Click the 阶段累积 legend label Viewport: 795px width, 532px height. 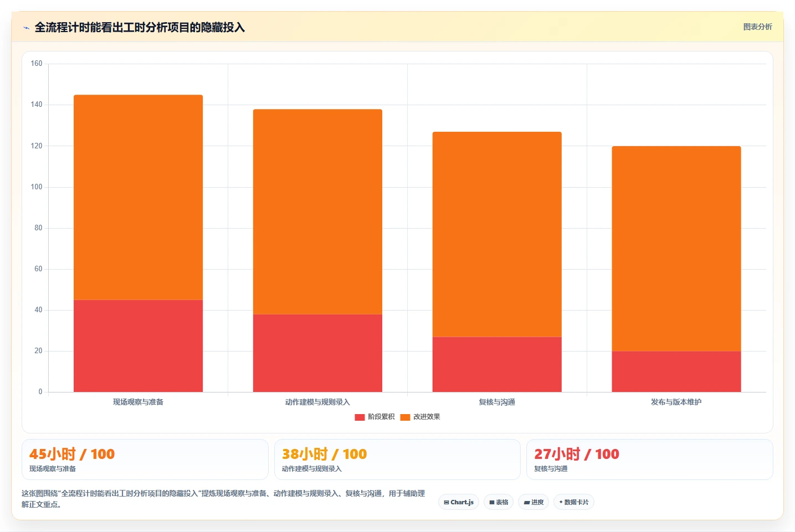point(381,417)
